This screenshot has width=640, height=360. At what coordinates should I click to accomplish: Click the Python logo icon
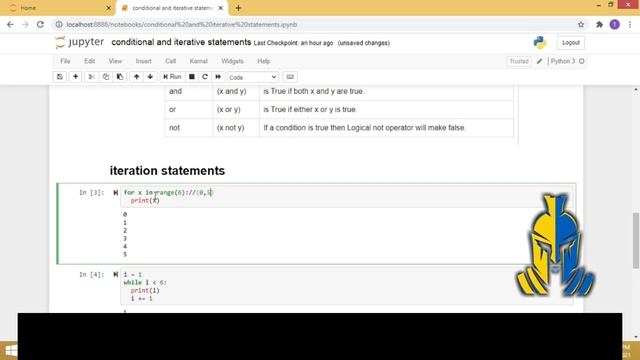(540, 42)
